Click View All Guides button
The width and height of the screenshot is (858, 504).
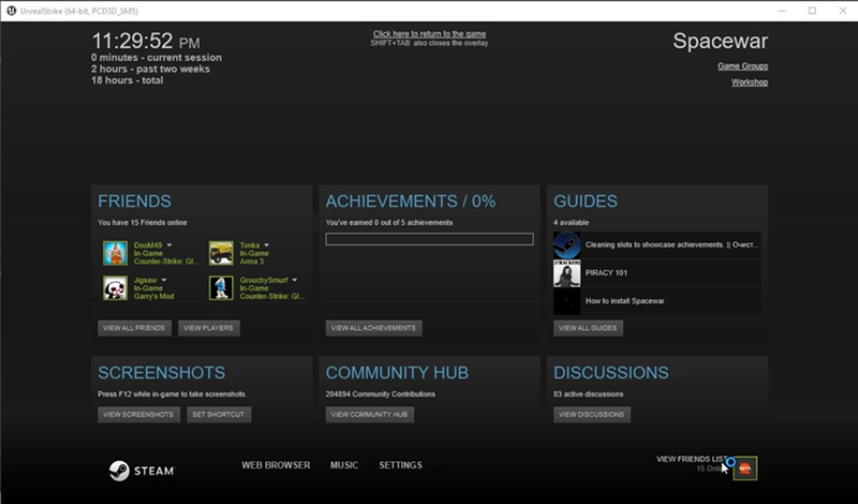click(x=588, y=328)
